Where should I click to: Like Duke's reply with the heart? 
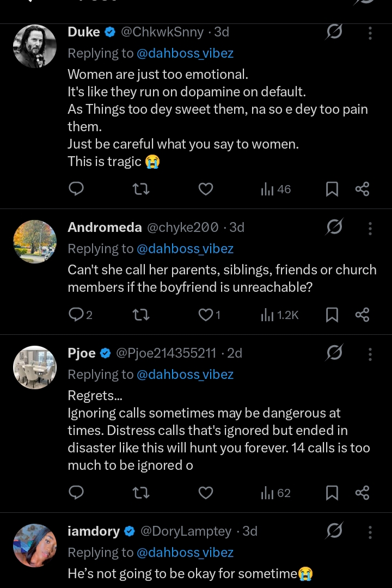click(x=205, y=189)
